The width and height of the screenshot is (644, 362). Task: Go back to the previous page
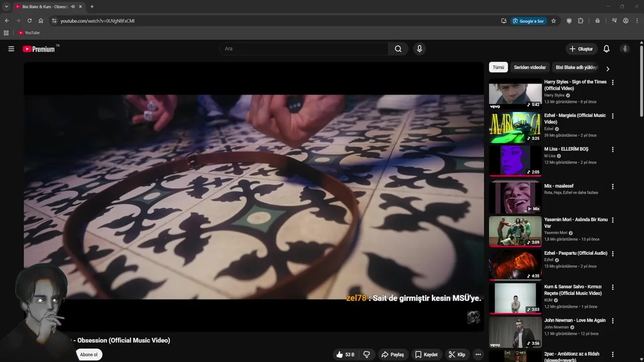coord(7,21)
